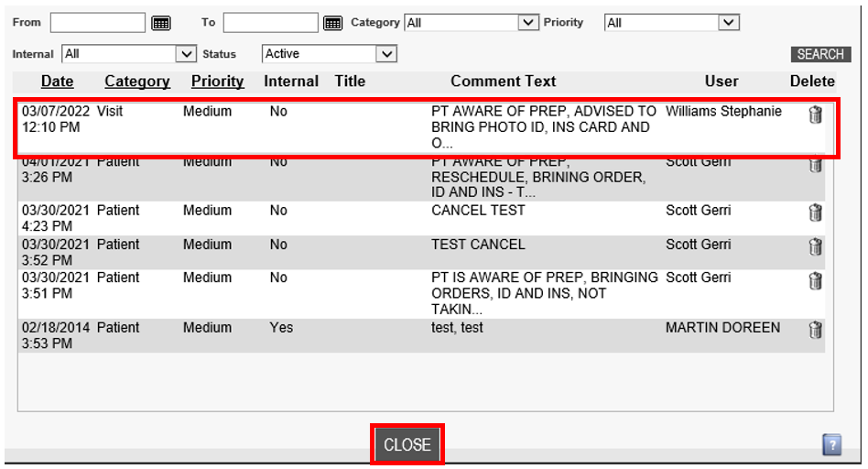Image resolution: width=868 pixels, height=469 pixels.
Task: Delete the 03/30/2021 4:23 PM CANCEL TEST comment
Action: pos(815,213)
